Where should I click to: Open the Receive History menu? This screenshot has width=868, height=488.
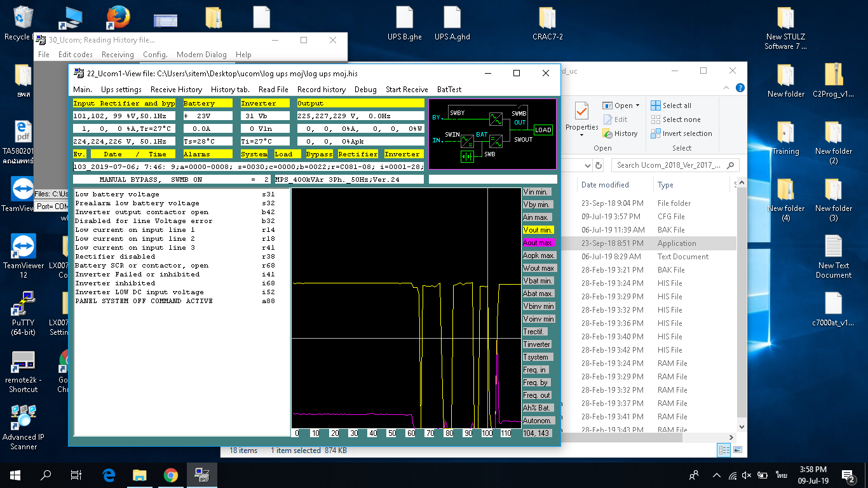point(177,90)
